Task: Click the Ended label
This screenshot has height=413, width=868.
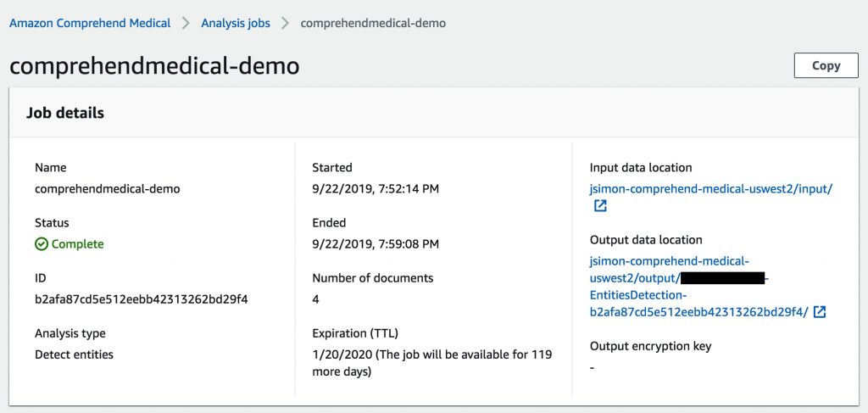Action: coord(329,222)
